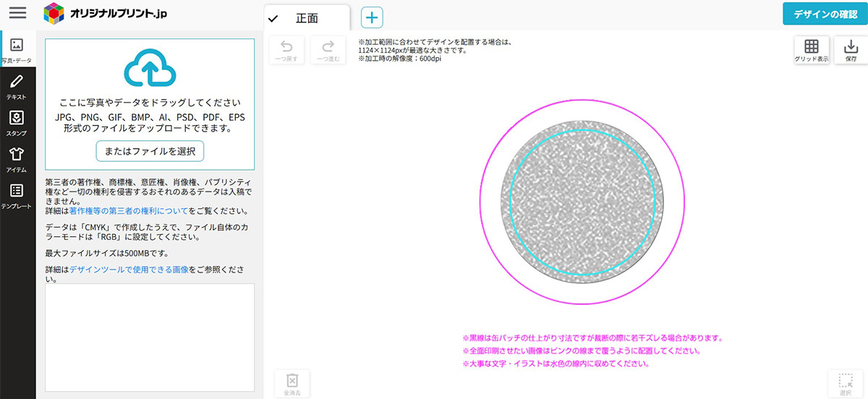Click the 選択 selection tool icon
Screen dimensions: 868x399
point(846,384)
